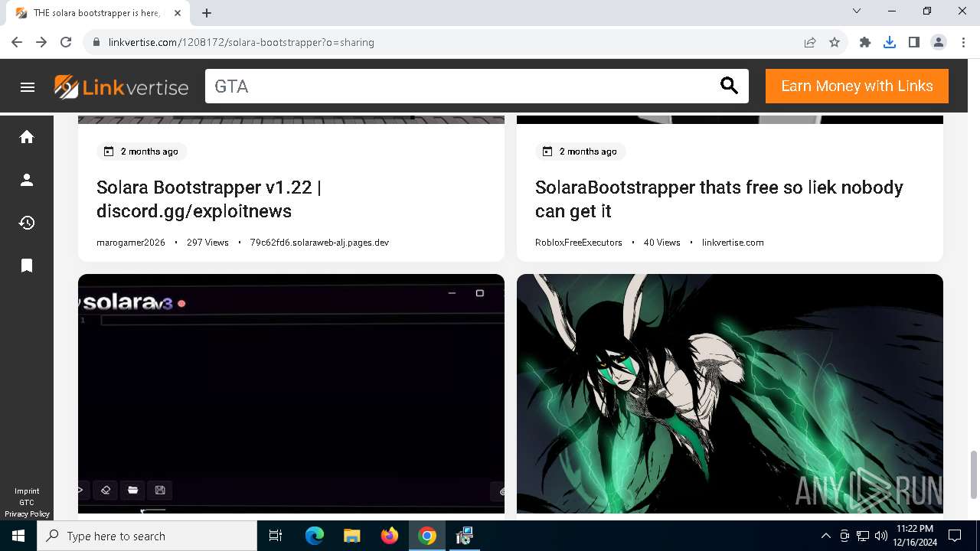Click date chip on SolaraBootstrapper free card
This screenshot has width=980, height=551.
pos(580,152)
